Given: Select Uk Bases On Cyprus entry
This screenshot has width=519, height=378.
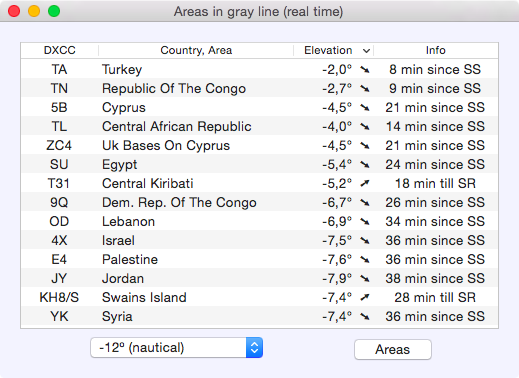Looking at the screenshot, I should coord(259,145).
